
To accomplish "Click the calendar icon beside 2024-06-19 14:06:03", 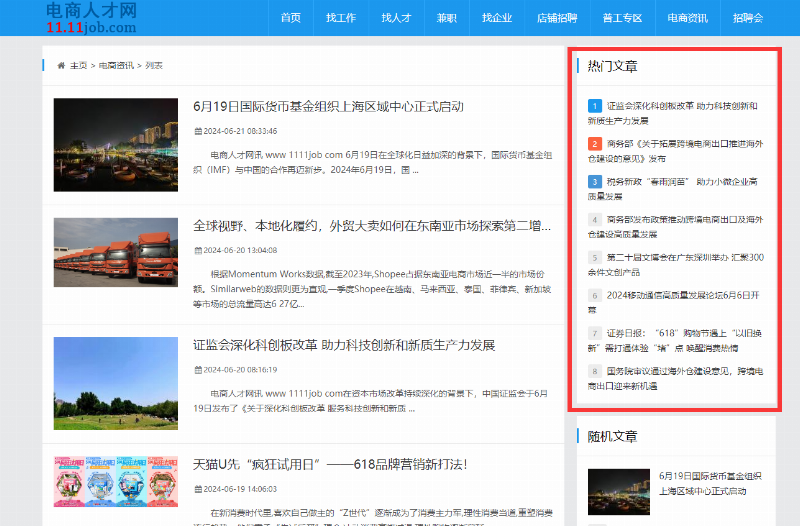I will click(198, 489).
